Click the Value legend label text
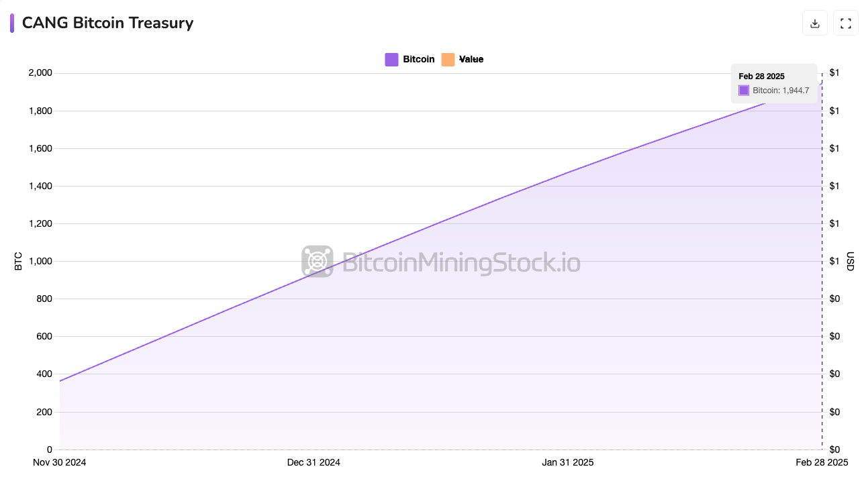 click(x=470, y=59)
